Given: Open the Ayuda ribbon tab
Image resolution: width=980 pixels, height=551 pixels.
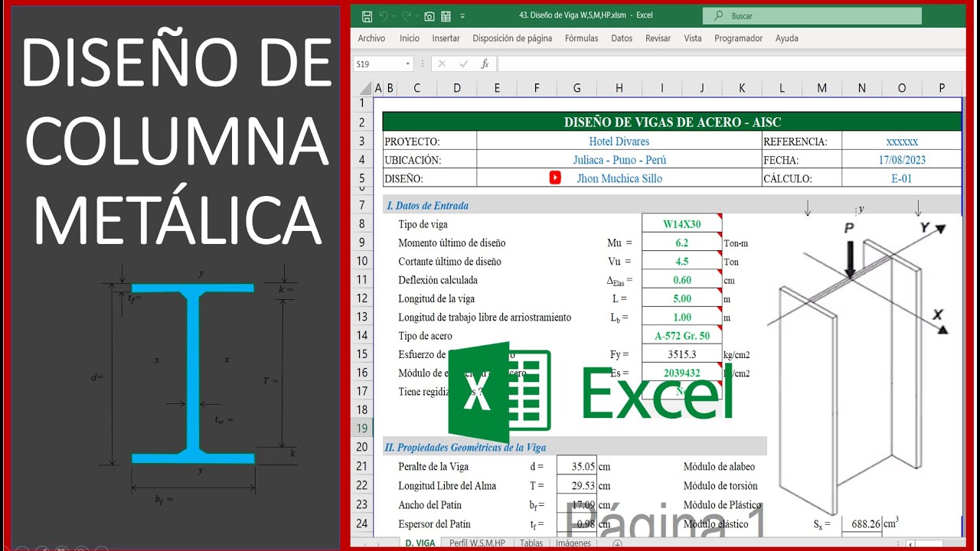Looking at the screenshot, I should point(787,38).
